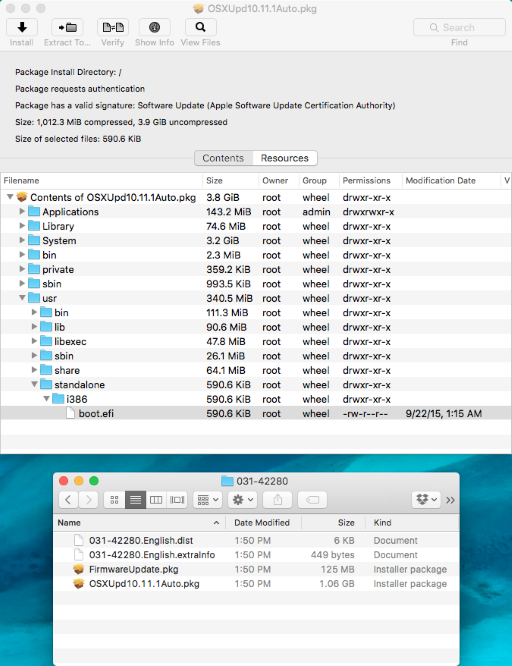Switch Finder to list view

tap(135, 500)
